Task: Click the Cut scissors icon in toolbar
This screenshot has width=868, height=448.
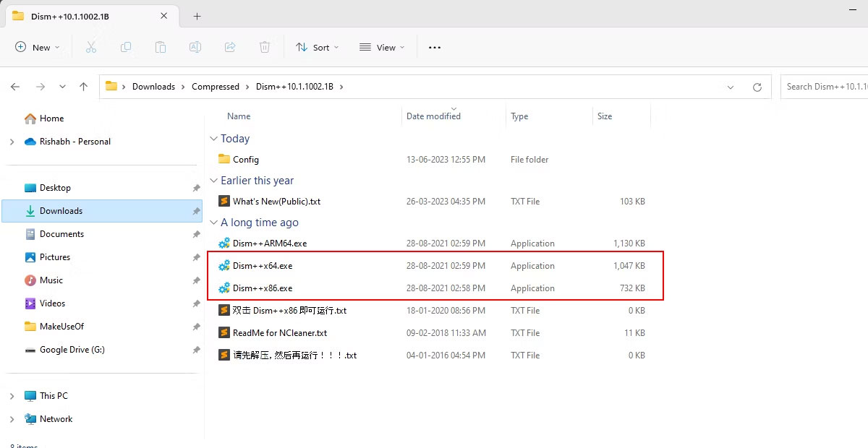Action: pos(91,48)
